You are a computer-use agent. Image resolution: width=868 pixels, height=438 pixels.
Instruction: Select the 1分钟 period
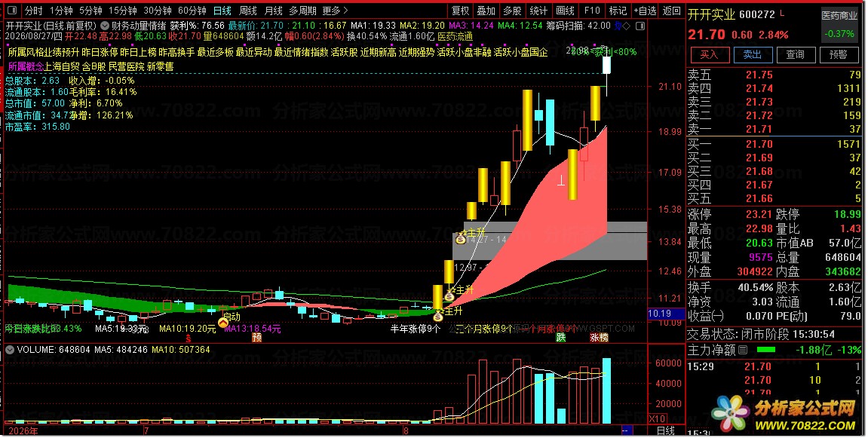61,11
